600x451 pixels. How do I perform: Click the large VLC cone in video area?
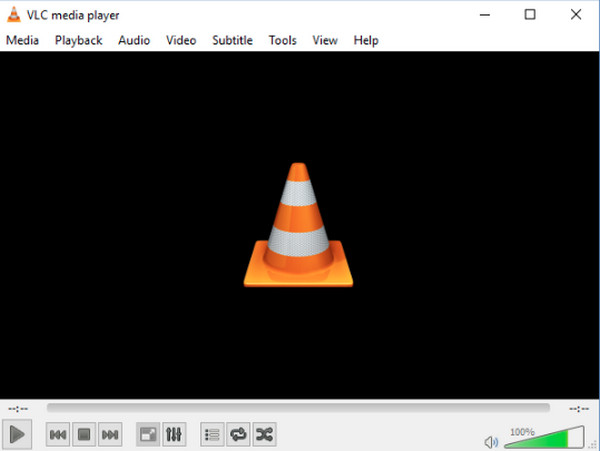click(298, 225)
